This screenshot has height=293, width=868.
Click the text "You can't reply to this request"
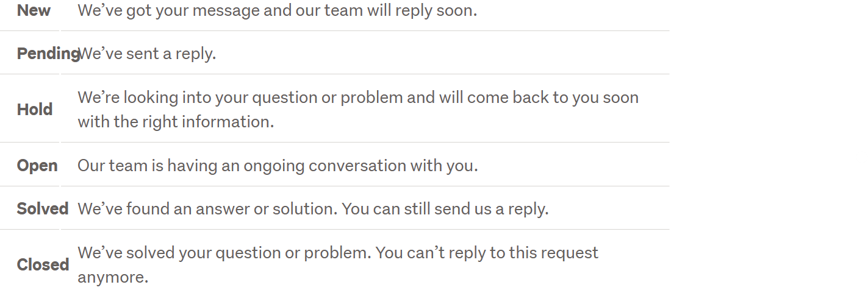point(487,253)
